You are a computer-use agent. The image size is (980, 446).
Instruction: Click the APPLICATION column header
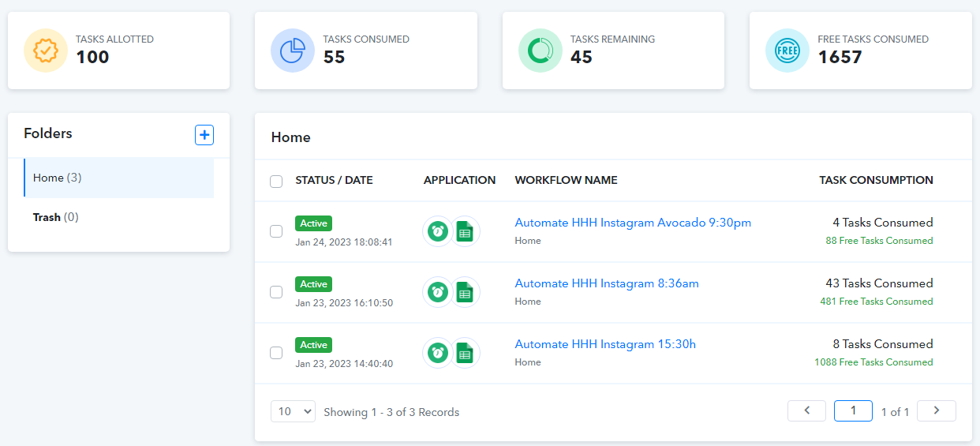(x=459, y=180)
